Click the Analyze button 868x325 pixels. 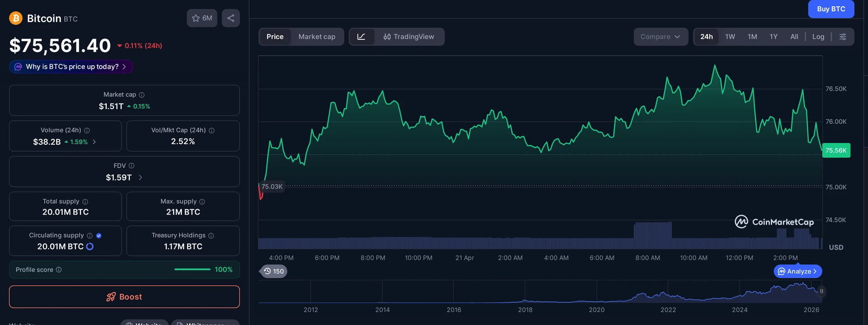point(798,271)
